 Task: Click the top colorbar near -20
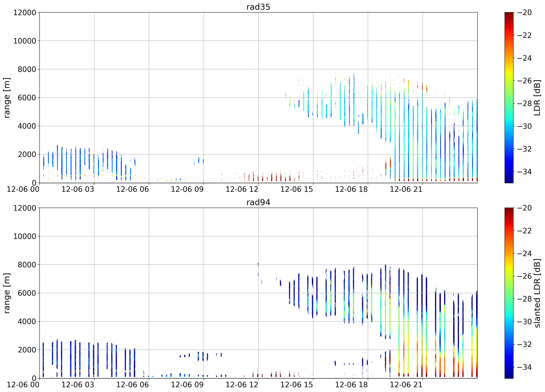pos(509,14)
